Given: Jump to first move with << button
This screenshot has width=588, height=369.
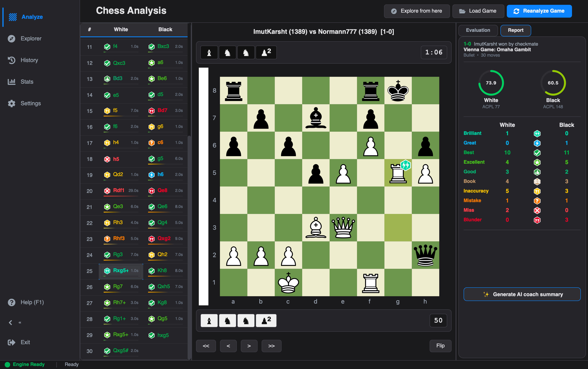Looking at the screenshot, I should pyautogui.click(x=206, y=346).
